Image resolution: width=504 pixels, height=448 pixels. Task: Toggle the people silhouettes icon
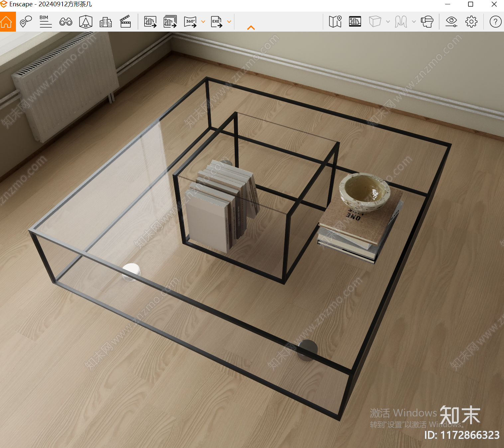[401, 22]
